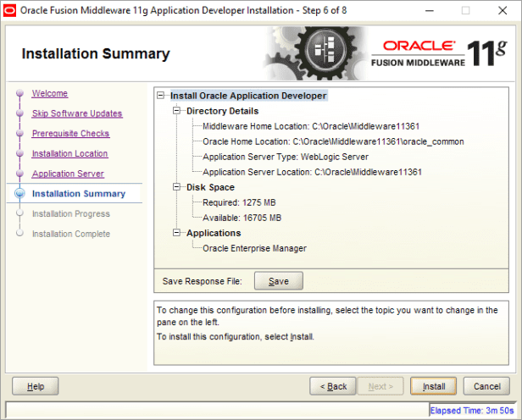
Task: Go back to the previous step
Action: click(333, 386)
